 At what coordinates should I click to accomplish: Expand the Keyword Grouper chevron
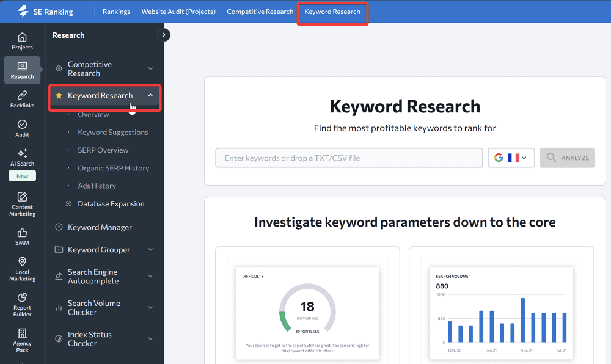150,250
